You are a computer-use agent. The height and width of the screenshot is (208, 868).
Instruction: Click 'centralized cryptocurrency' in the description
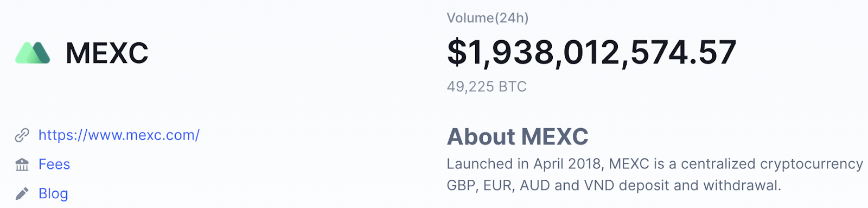772,164
